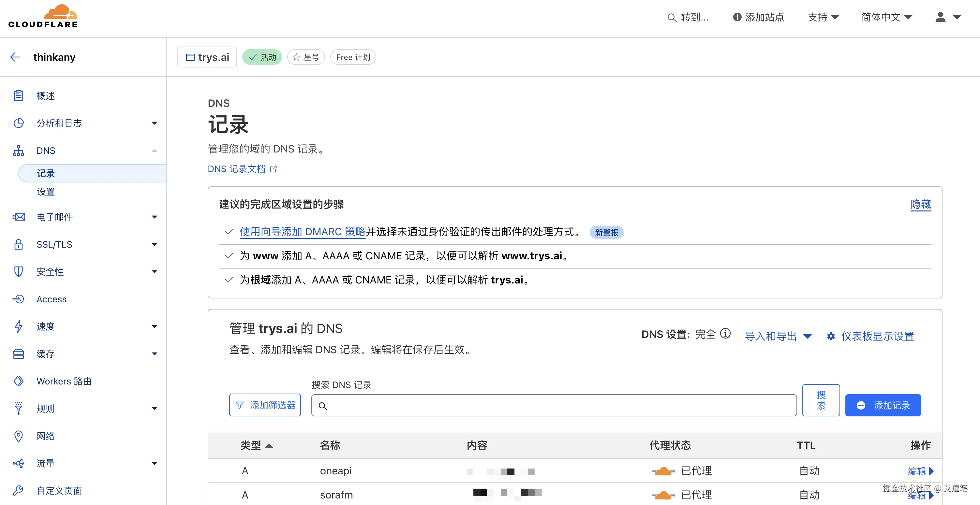The height and width of the screenshot is (505, 980).
Task: Toggle proxy status cloud for oneapi
Action: 663,471
